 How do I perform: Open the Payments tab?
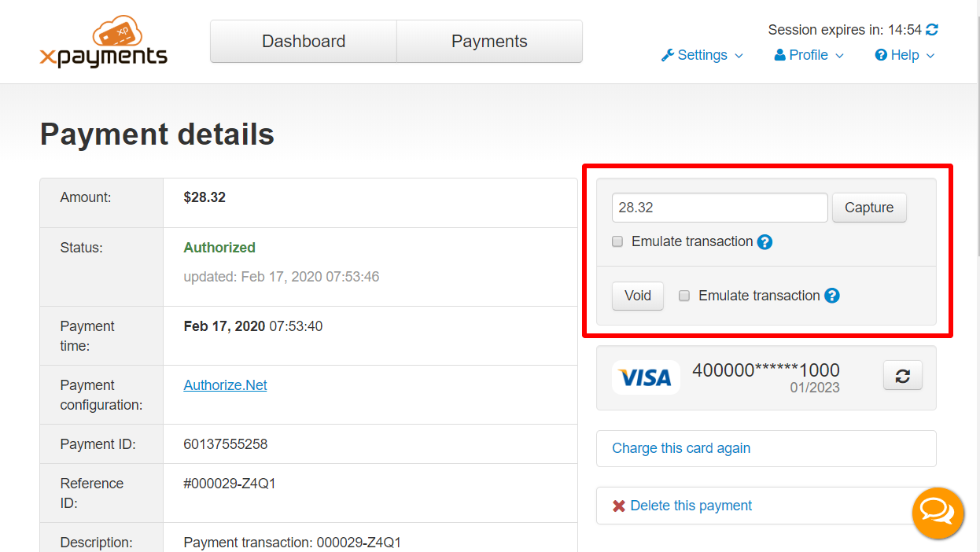click(489, 42)
